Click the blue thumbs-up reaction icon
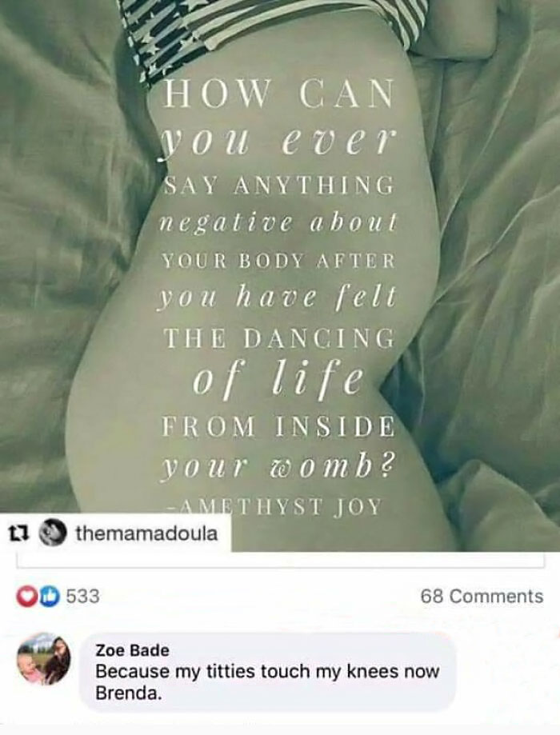The image size is (560, 735). pos(50,597)
